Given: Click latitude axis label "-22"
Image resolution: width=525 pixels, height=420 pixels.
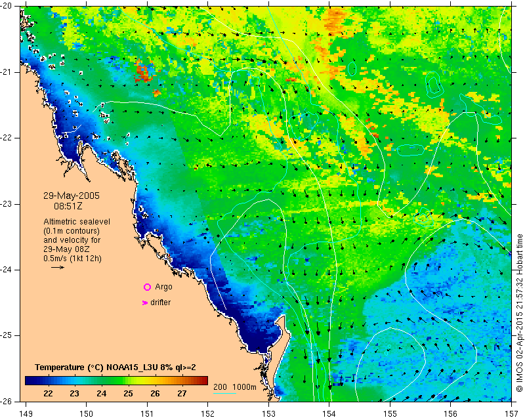Looking at the screenshot, I should (6, 138).
